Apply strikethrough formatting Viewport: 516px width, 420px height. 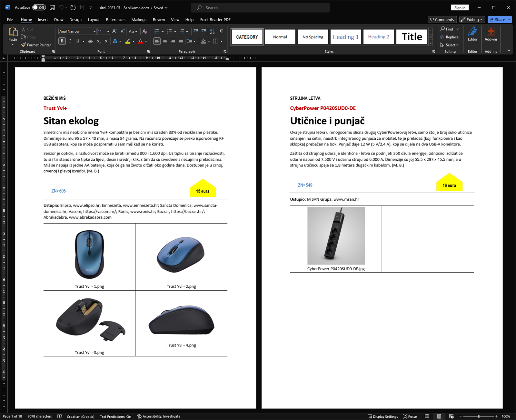pyautogui.click(x=90, y=41)
